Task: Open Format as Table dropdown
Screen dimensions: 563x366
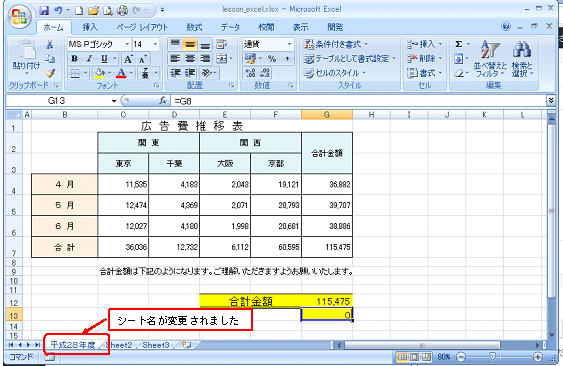Action: click(x=349, y=59)
